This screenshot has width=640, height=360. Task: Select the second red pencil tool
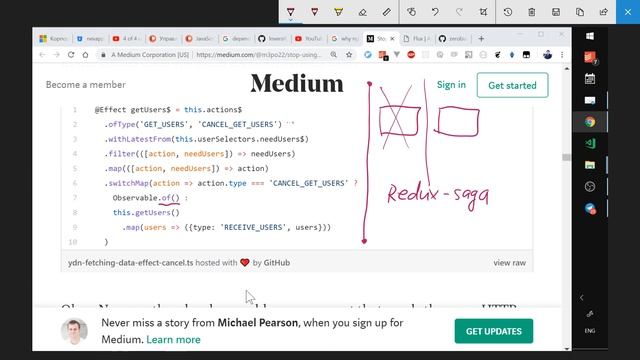click(314, 12)
